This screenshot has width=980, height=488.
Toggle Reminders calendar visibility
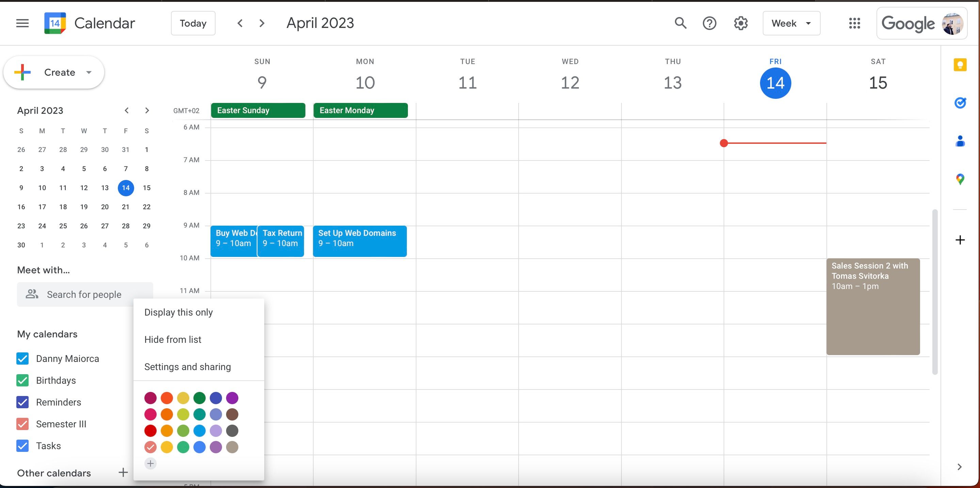coord(22,402)
